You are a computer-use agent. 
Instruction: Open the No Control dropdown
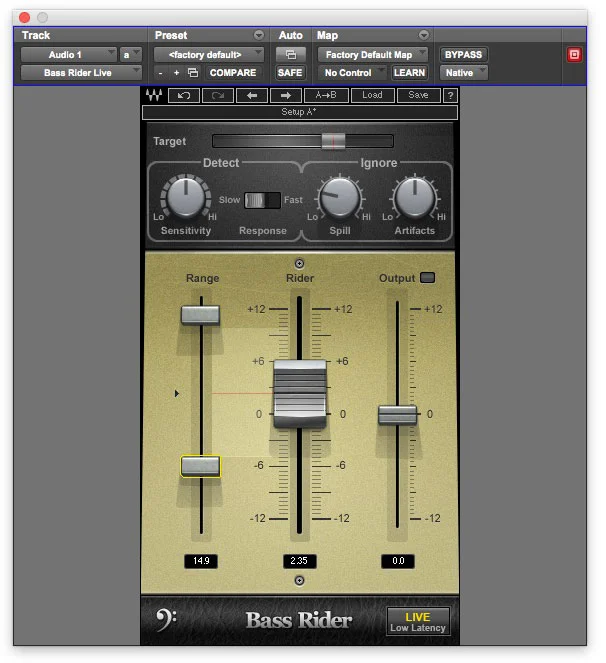(352, 73)
